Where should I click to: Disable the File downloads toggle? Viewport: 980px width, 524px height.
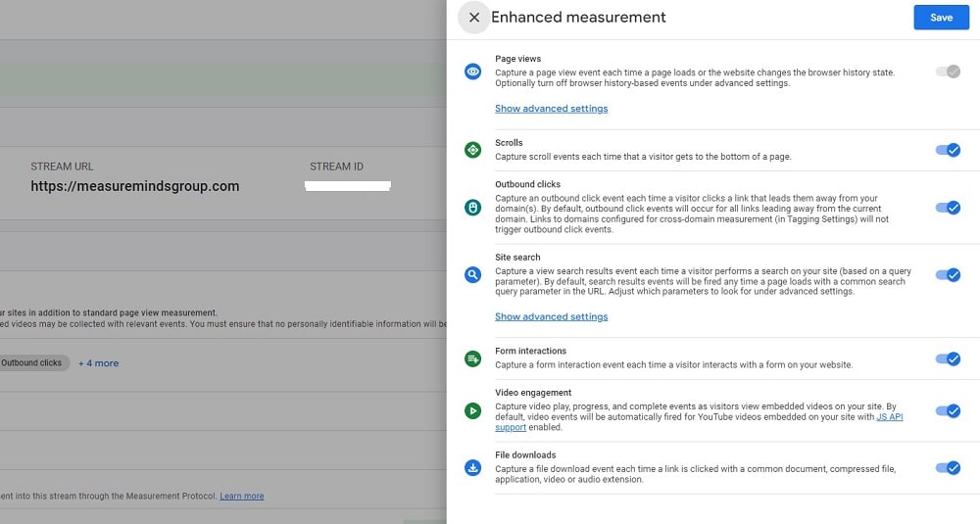click(x=948, y=467)
